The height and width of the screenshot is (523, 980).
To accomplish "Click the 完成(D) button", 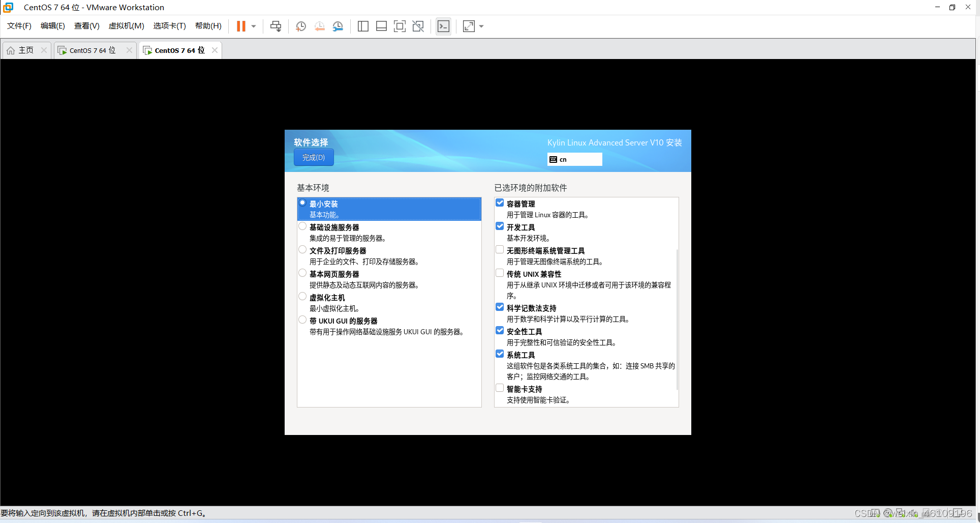I will [x=314, y=158].
